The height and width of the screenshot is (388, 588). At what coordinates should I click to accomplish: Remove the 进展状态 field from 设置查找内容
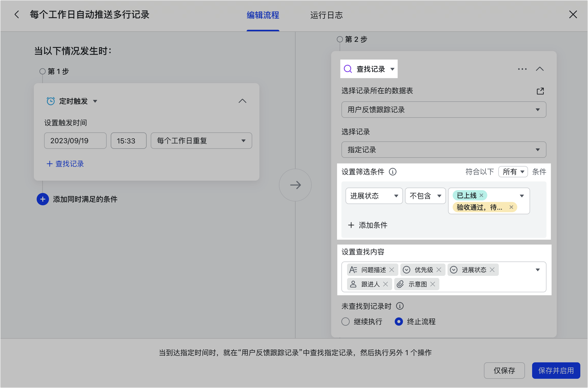tap(492, 270)
